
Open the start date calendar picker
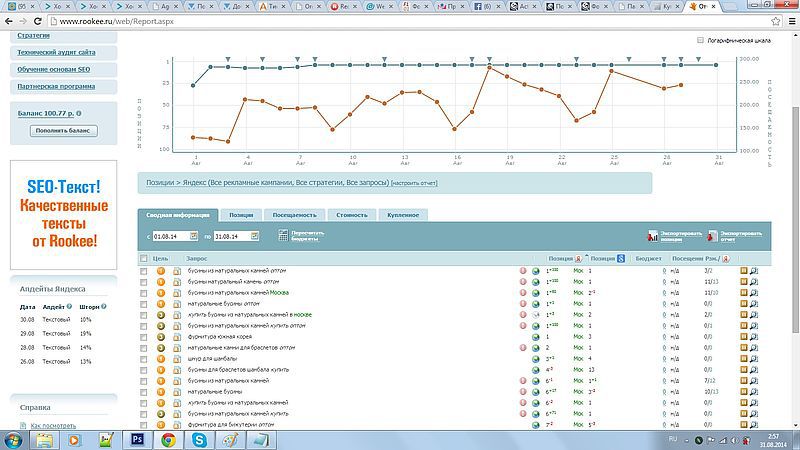(x=193, y=236)
